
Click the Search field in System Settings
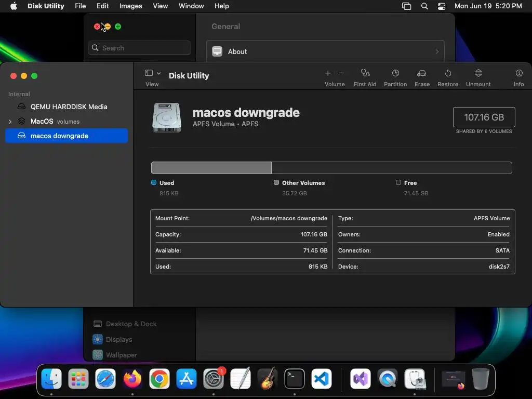click(x=139, y=48)
